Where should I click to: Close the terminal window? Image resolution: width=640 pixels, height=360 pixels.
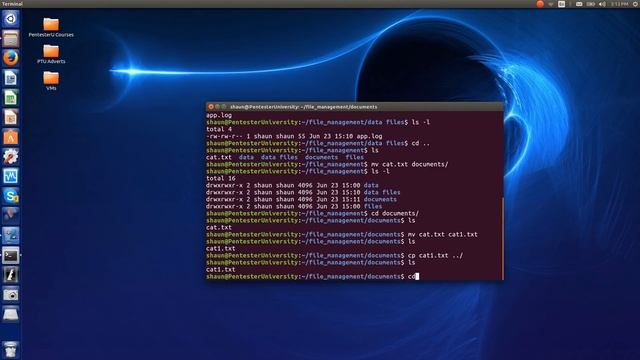[x=211, y=107]
